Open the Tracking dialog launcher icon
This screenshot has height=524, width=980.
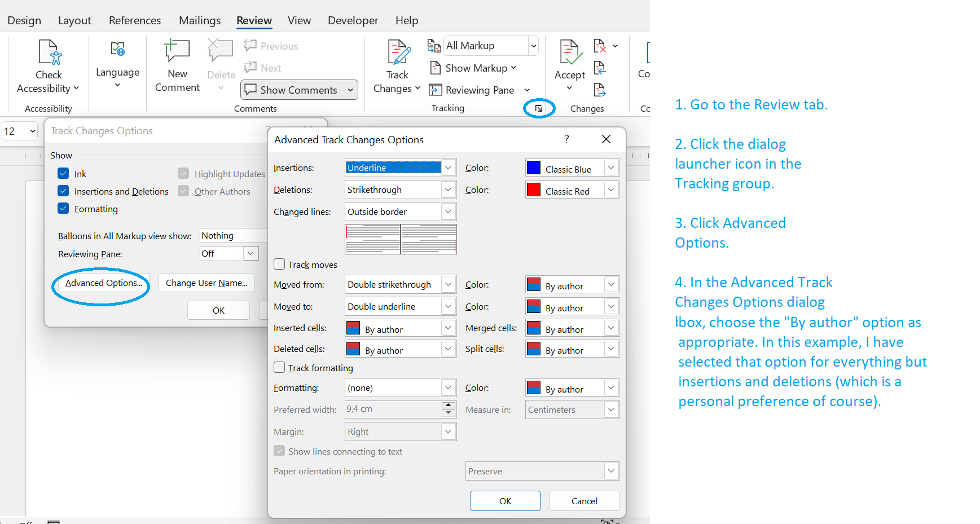click(x=538, y=108)
